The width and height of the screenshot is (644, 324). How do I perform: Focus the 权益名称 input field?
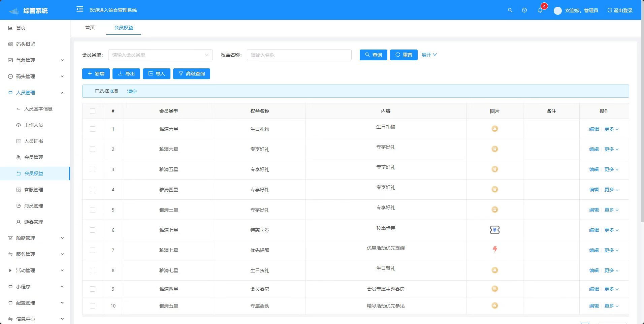coord(299,55)
